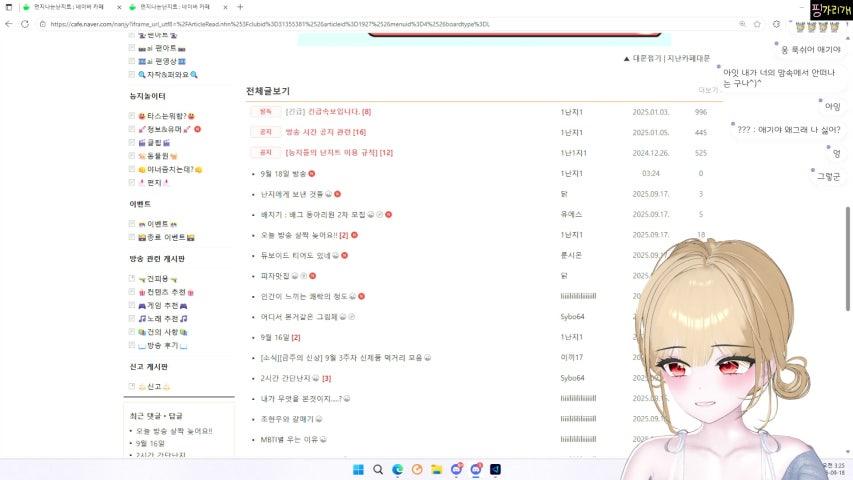Click the tab actions icon left of the first tab
The image size is (853, 480).
8,7
